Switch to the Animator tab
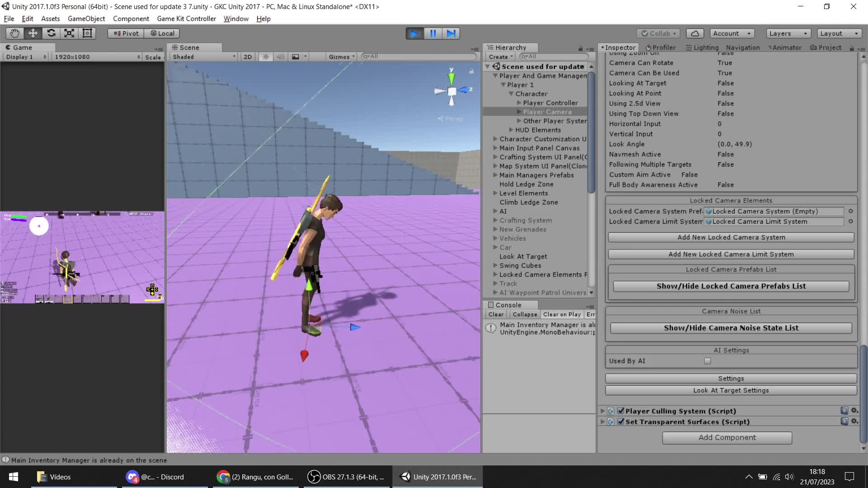This screenshot has height=488, width=868. pyautogui.click(x=785, y=47)
